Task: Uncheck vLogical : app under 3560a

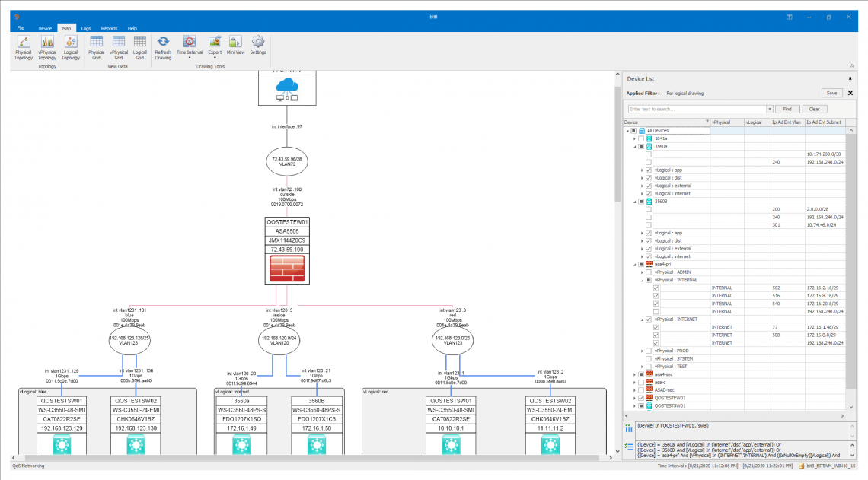Action: coord(649,170)
